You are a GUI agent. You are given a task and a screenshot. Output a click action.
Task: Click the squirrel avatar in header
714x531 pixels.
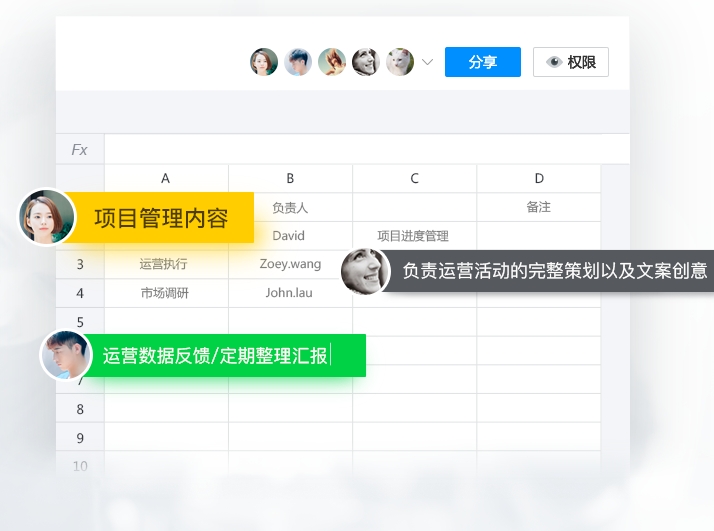pos(332,62)
